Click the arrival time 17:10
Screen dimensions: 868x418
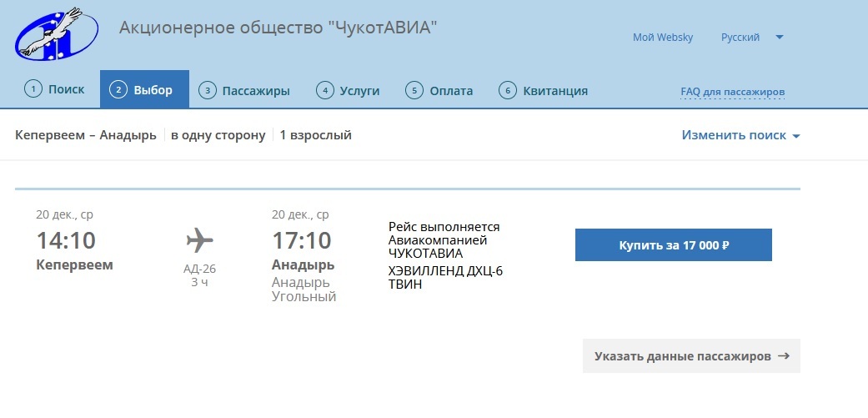point(302,240)
